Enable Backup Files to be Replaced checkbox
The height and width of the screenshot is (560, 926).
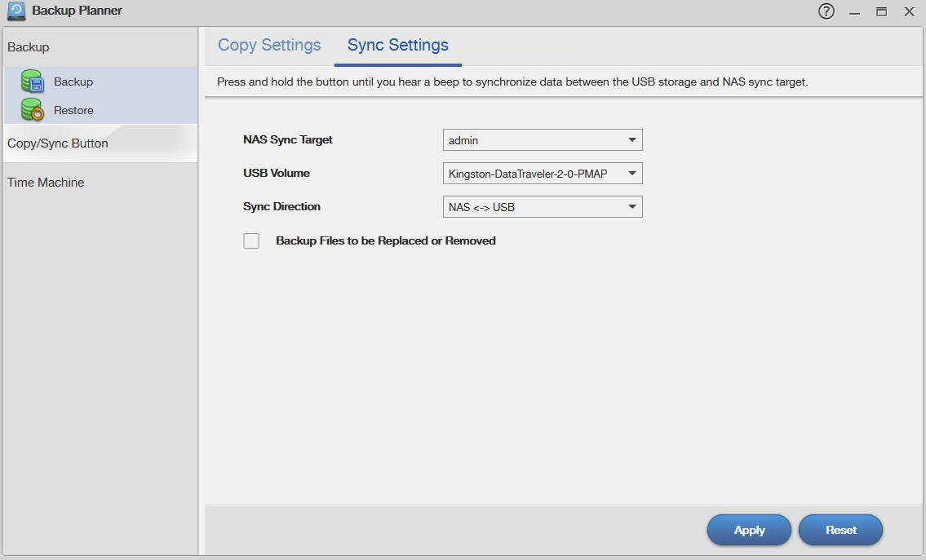click(251, 240)
